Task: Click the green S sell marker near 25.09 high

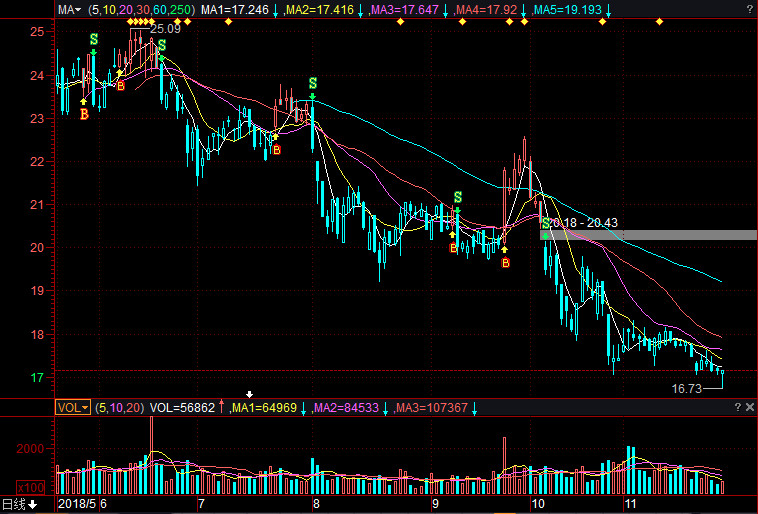Action: tap(160, 45)
